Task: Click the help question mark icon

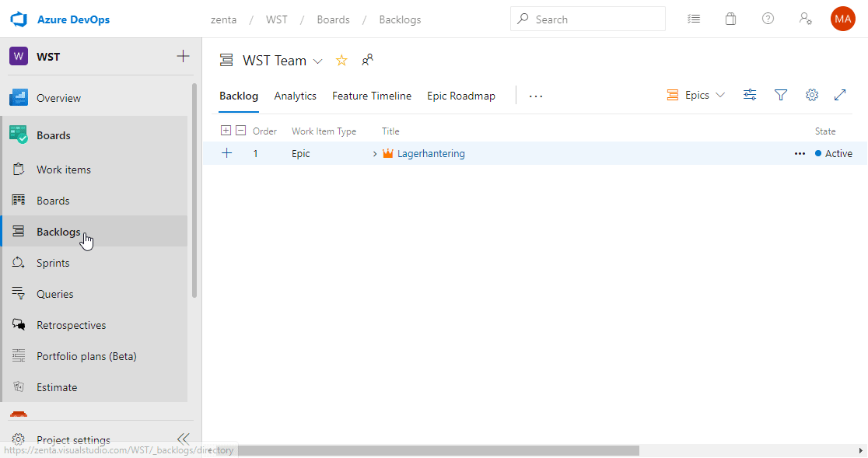Action: 768,19
